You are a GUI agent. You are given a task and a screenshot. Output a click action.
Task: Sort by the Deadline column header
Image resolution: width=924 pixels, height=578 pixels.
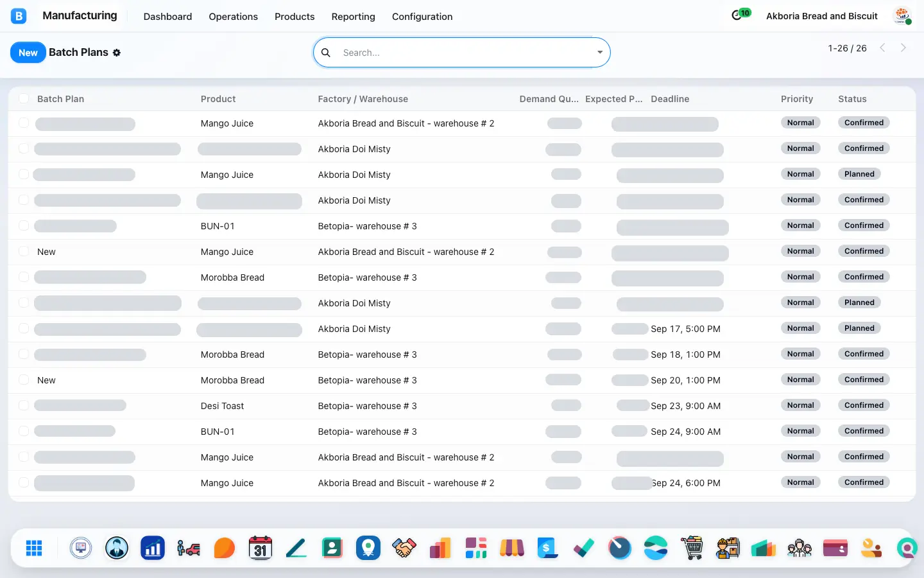[670, 99]
